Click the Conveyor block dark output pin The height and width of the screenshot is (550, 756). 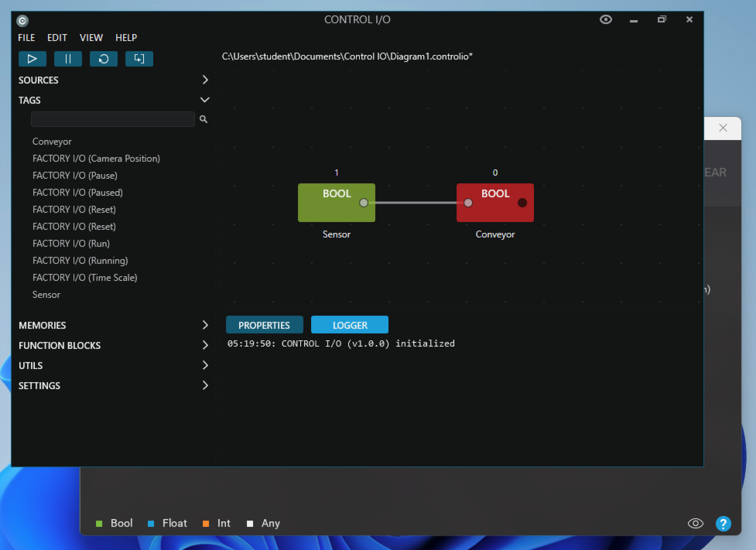(522, 203)
